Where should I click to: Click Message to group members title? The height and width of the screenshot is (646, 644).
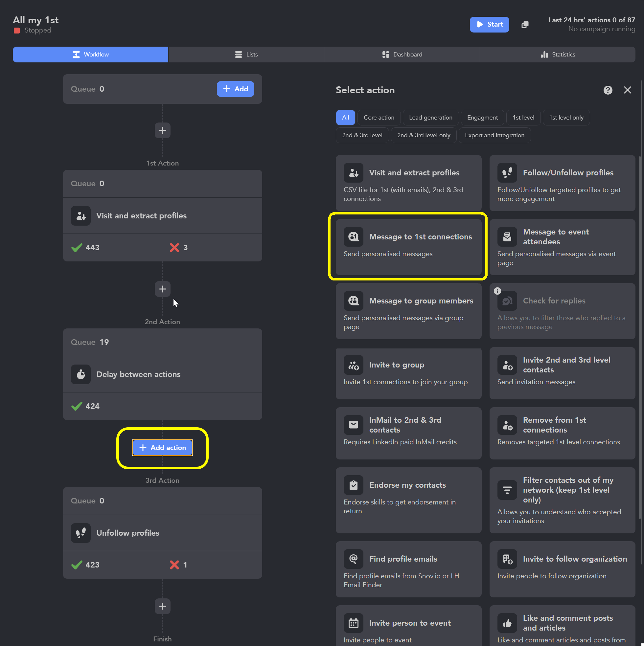[421, 301]
